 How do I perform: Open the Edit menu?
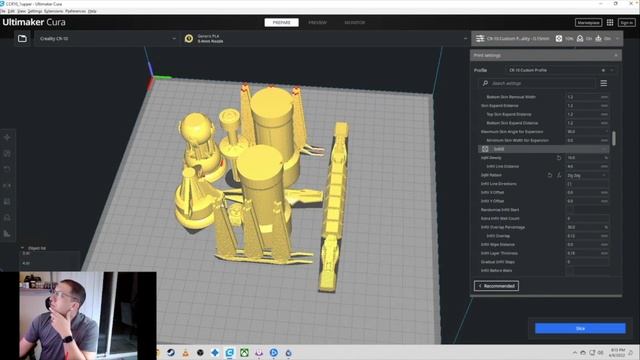coord(11,11)
